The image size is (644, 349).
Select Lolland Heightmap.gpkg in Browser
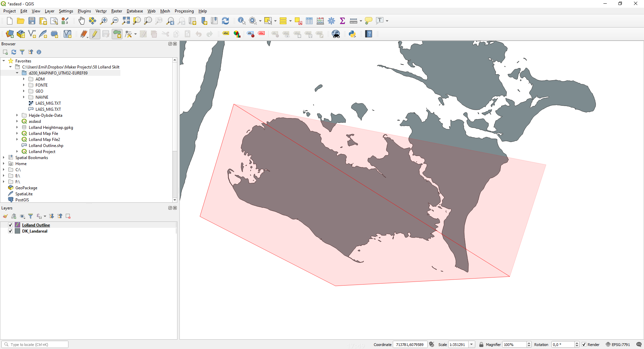(51, 128)
